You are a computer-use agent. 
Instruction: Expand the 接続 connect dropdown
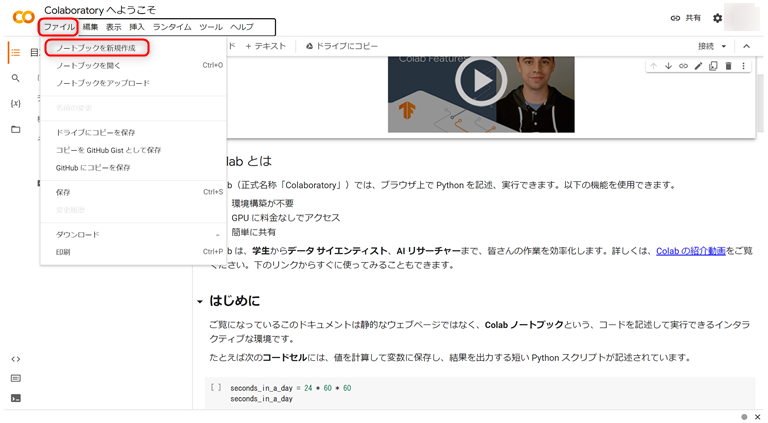coord(713,46)
